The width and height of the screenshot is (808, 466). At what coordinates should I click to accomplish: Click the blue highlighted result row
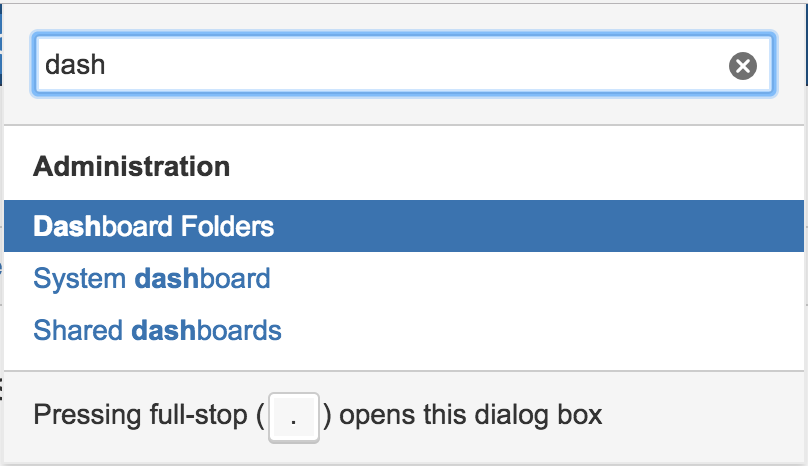pos(500,227)
